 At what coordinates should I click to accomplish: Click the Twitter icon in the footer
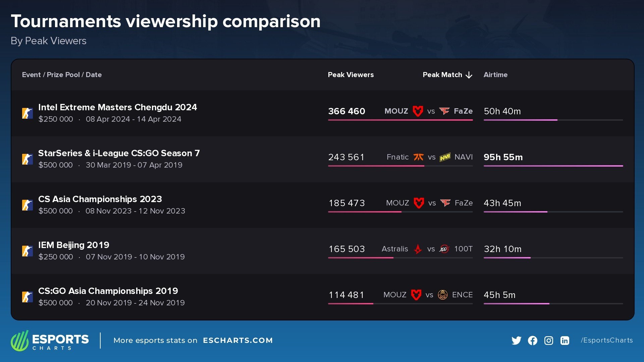click(x=516, y=341)
